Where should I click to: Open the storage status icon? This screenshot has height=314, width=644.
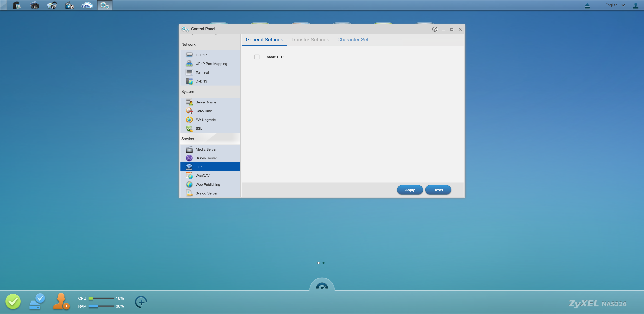[x=37, y=301]
